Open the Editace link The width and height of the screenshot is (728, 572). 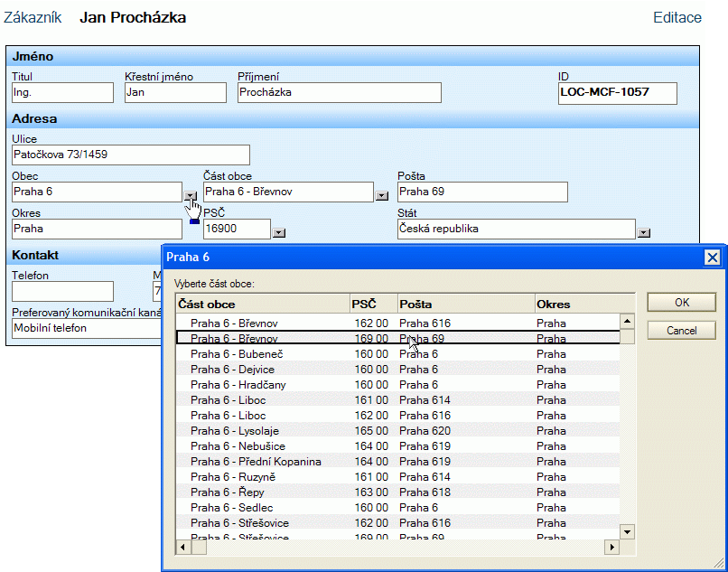tap(677, 18)
